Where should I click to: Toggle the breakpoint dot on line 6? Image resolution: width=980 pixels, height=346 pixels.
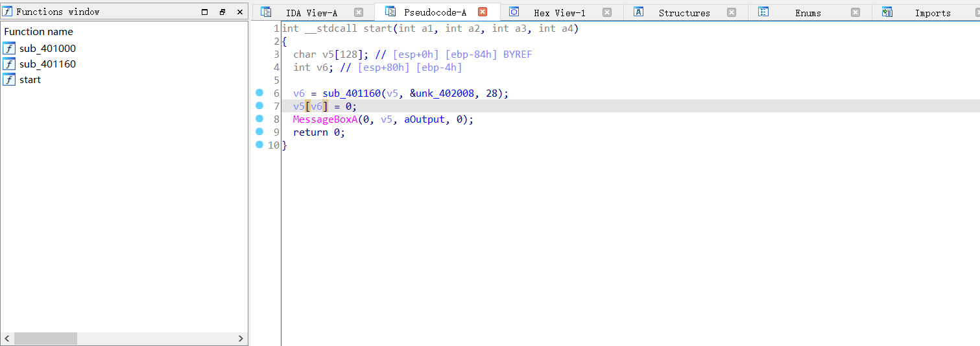click(259, 93)
